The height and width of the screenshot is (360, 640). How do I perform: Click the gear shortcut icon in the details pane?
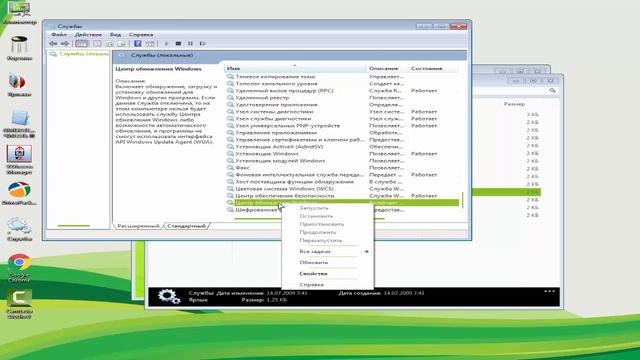click(169, 296)
